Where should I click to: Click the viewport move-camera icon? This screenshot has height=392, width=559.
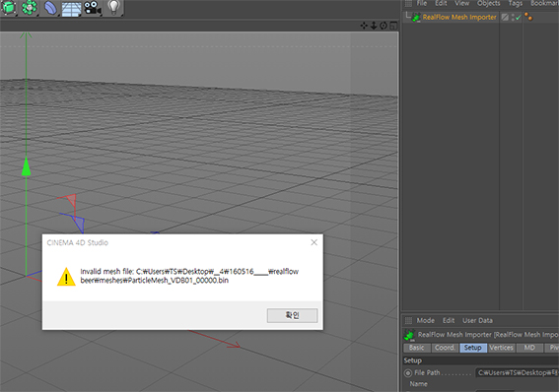click(364, 26)
